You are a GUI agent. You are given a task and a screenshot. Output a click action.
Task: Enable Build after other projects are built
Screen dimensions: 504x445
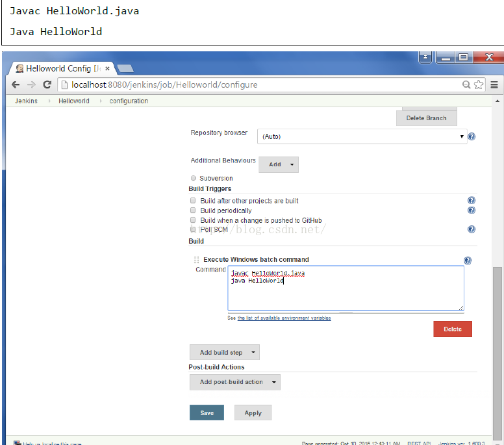[x=193, y=201]
